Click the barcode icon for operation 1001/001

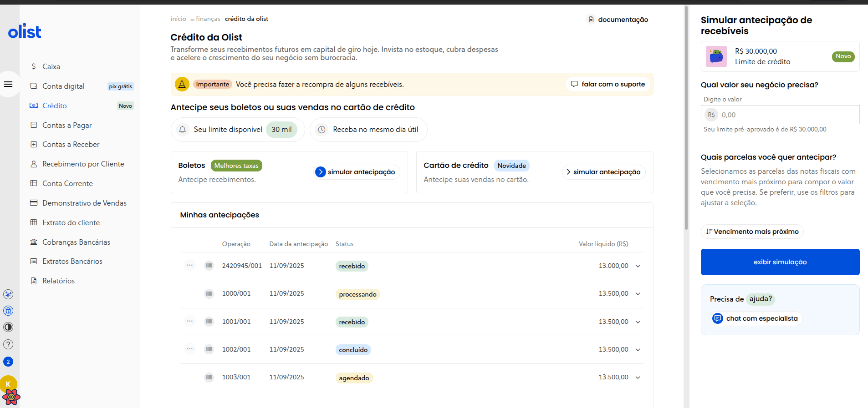click(x=209, y=322)
